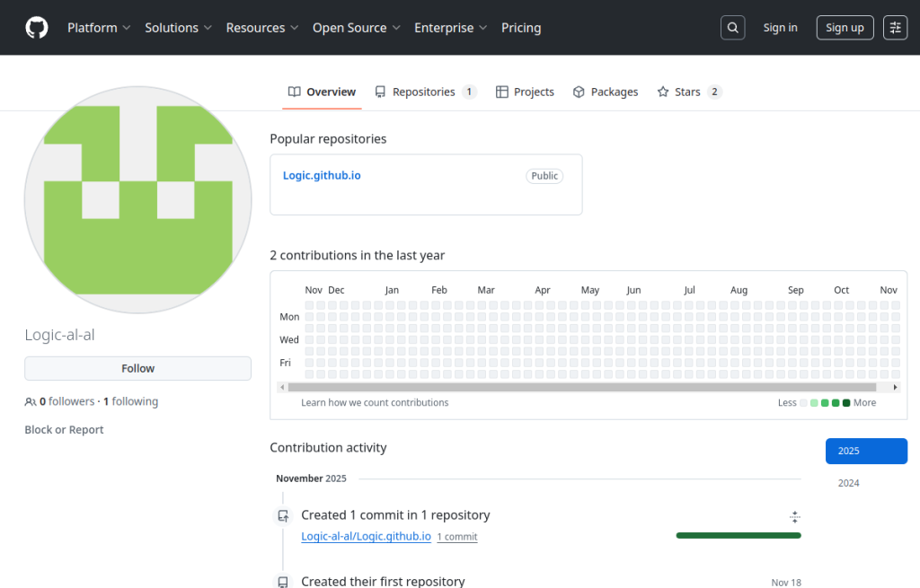Click the GitHub logo icon
This screenshot has width=920, height=588.
click(x=37, y=28)
